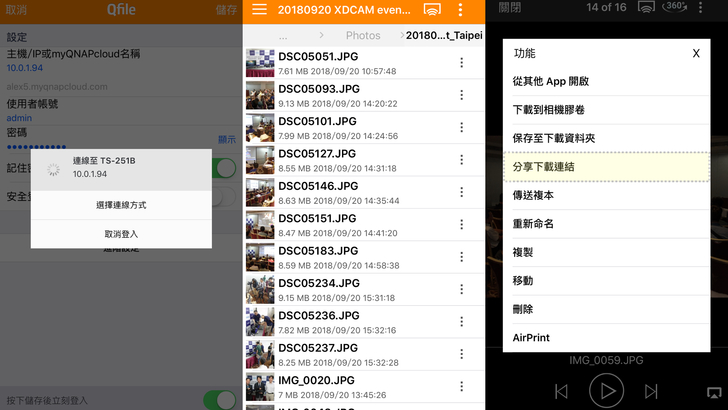This screenshot has width=728, height=410.
Task: Open options menu for DSC05234.JPG
Action: point(461,289)
